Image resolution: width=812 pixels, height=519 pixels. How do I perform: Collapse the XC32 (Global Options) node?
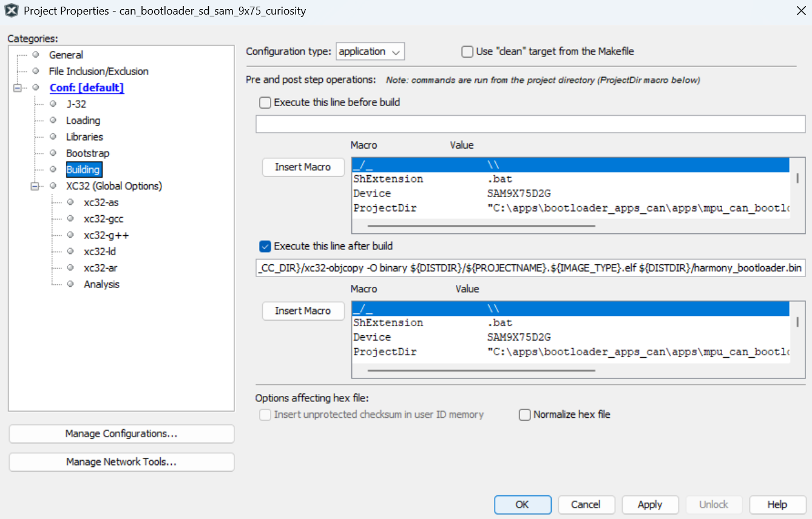35,186
